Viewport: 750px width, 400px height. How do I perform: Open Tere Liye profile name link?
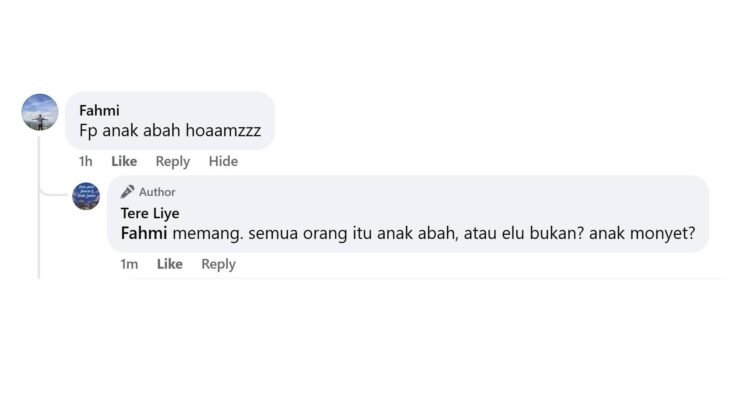point(150,213)
